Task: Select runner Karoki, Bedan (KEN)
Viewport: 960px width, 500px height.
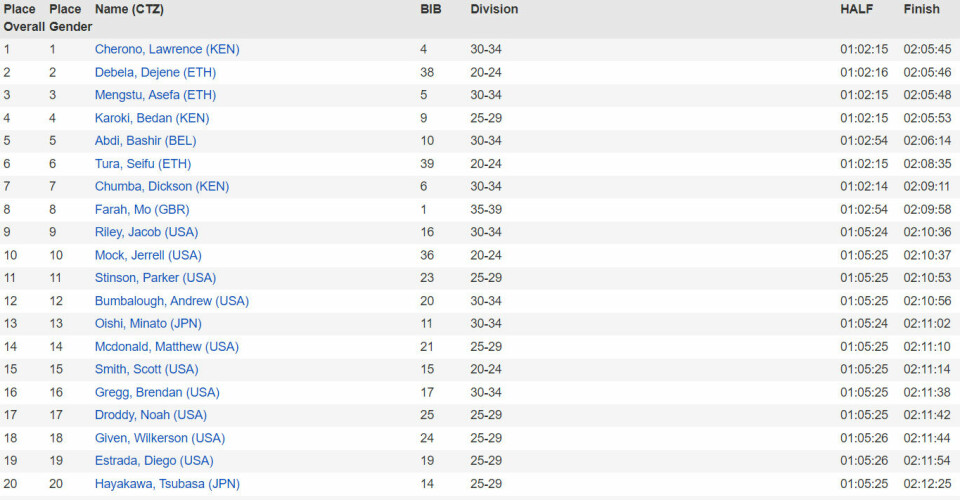Action: click(x=152, y=118)
